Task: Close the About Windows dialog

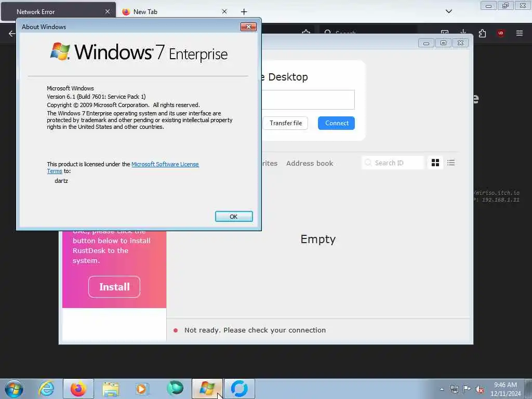Action: click(x=248, y=27)
